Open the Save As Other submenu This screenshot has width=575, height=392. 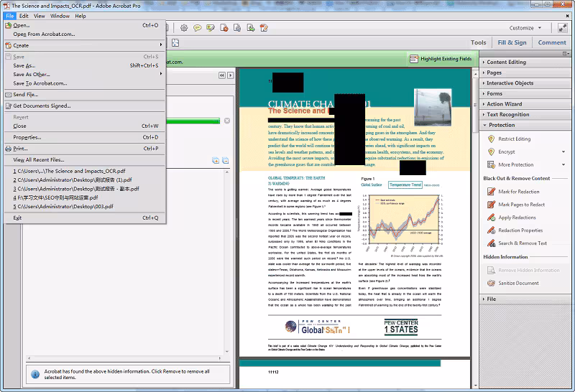[84, 75]
